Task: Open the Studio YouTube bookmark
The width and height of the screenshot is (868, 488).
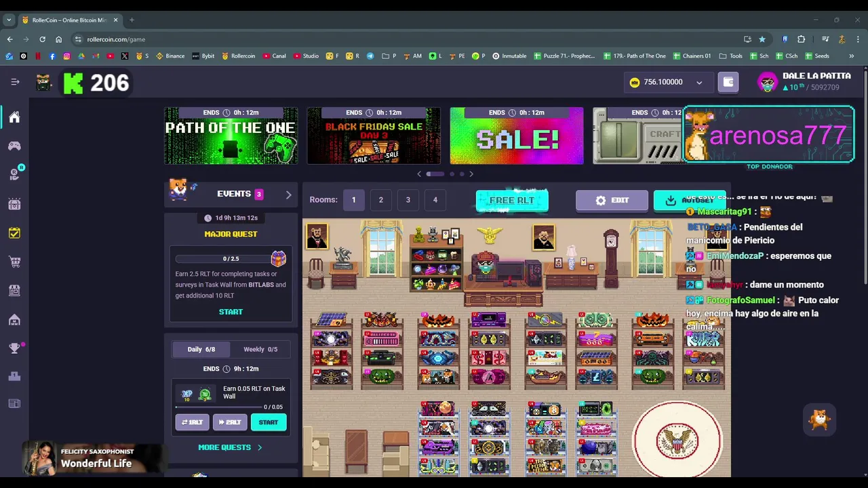Action: [x=306, y=56]
